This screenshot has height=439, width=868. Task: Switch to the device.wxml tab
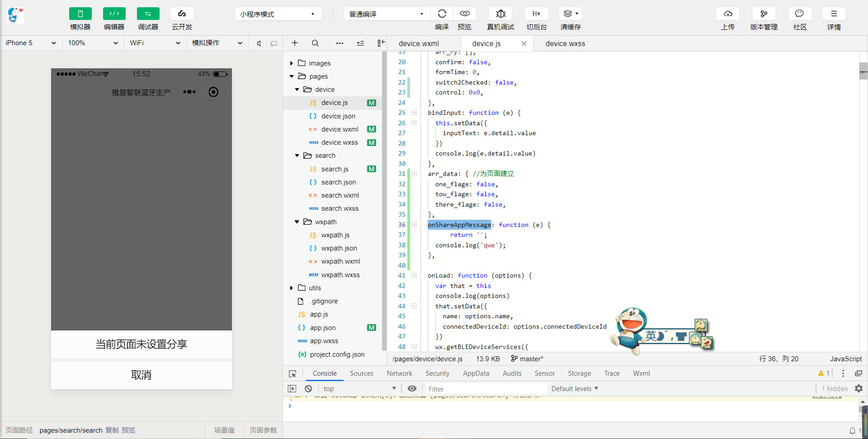pyautogui.click(x=419, y=43)
